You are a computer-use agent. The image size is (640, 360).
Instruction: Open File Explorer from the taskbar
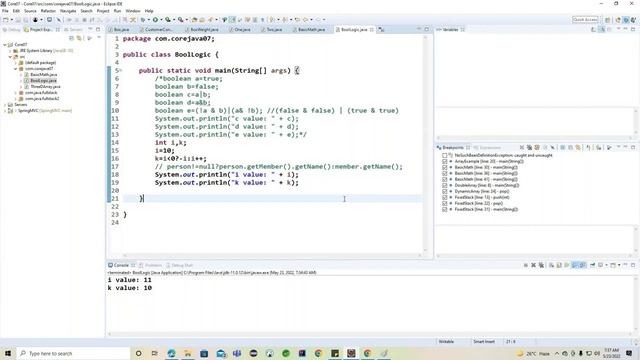click(188, 353)
